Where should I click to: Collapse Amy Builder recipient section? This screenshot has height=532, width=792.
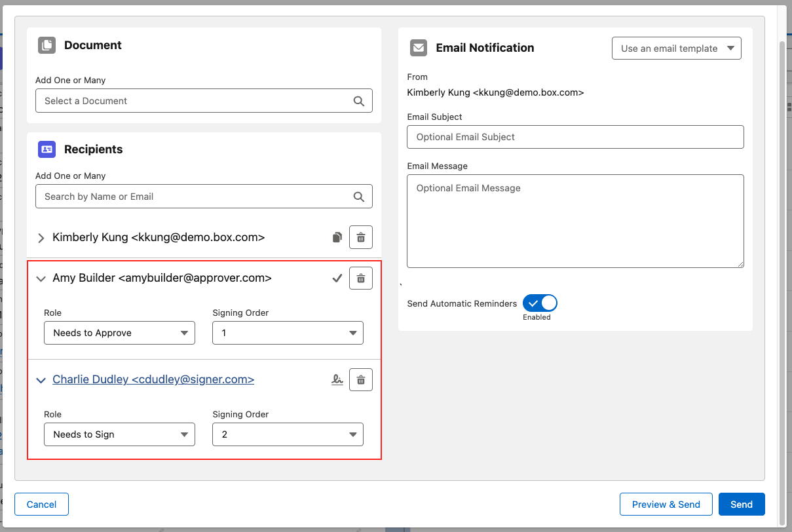(41, 278)
